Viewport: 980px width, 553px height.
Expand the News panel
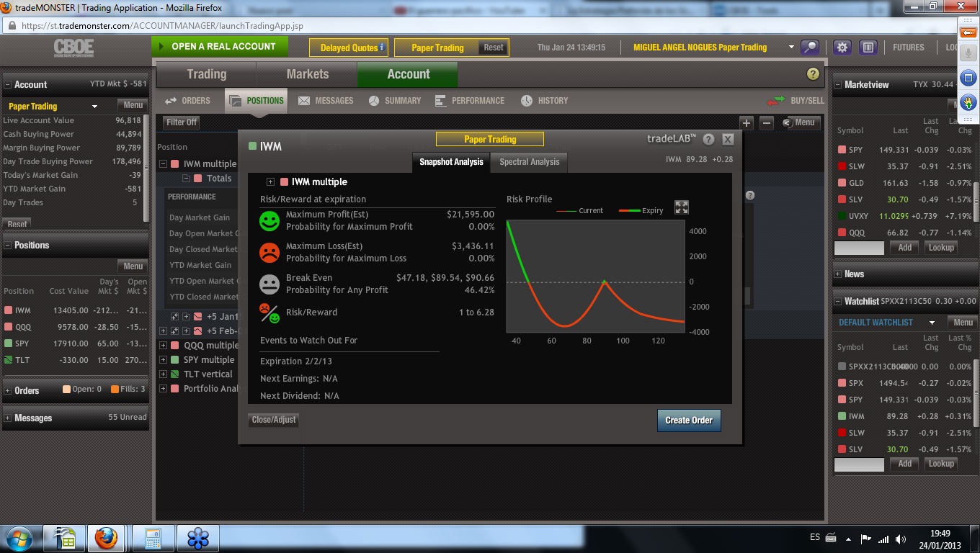pyautogui.click(x=838, y=274)
